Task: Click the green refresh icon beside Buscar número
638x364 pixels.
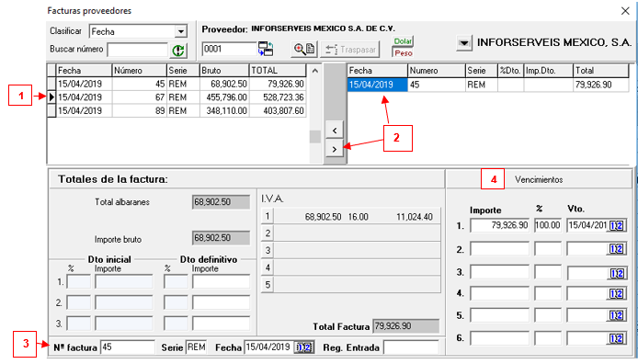Action: [x=177, y=51]
